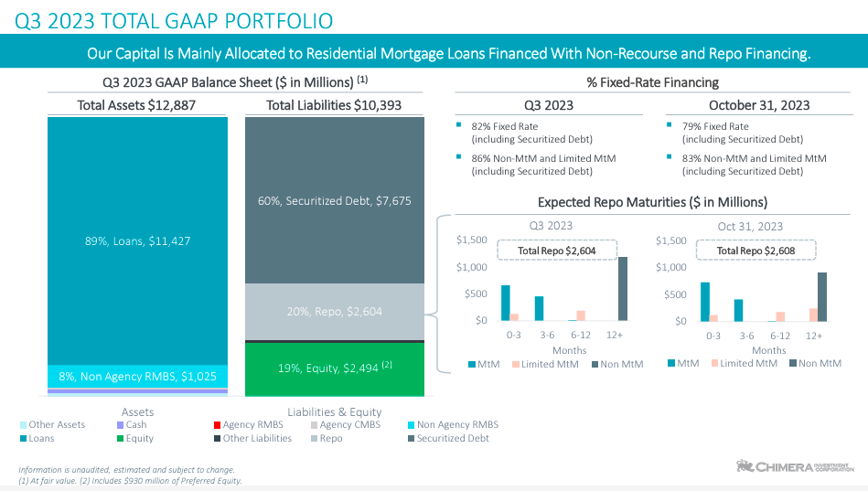Click the Q3 2023 chart 3-6 MtM bar
This screenshot has height=491, width=868.
pos(539,308)
